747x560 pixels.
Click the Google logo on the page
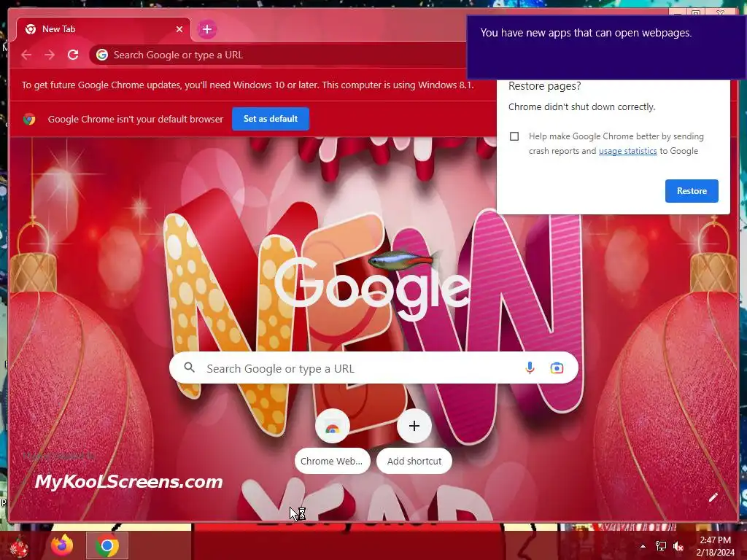373,289
